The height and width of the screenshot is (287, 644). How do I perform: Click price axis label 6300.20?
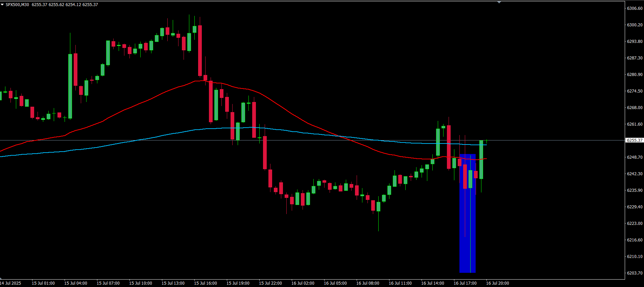(635, 25)
